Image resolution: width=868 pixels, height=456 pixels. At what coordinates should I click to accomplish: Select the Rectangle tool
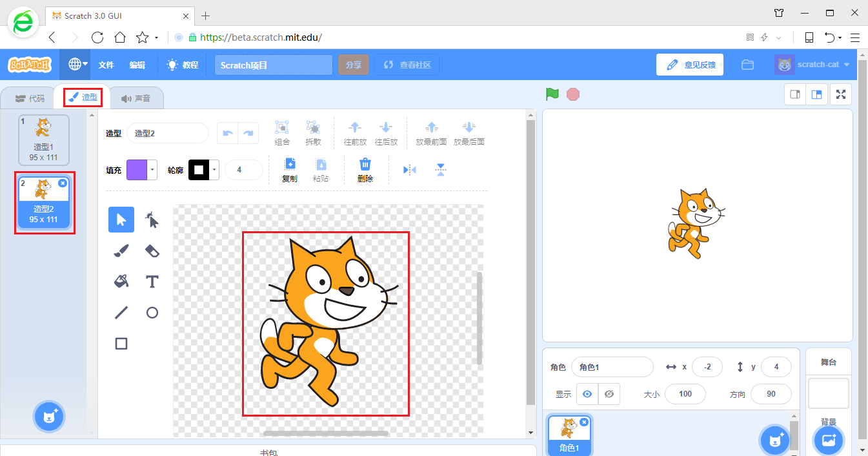121,344
